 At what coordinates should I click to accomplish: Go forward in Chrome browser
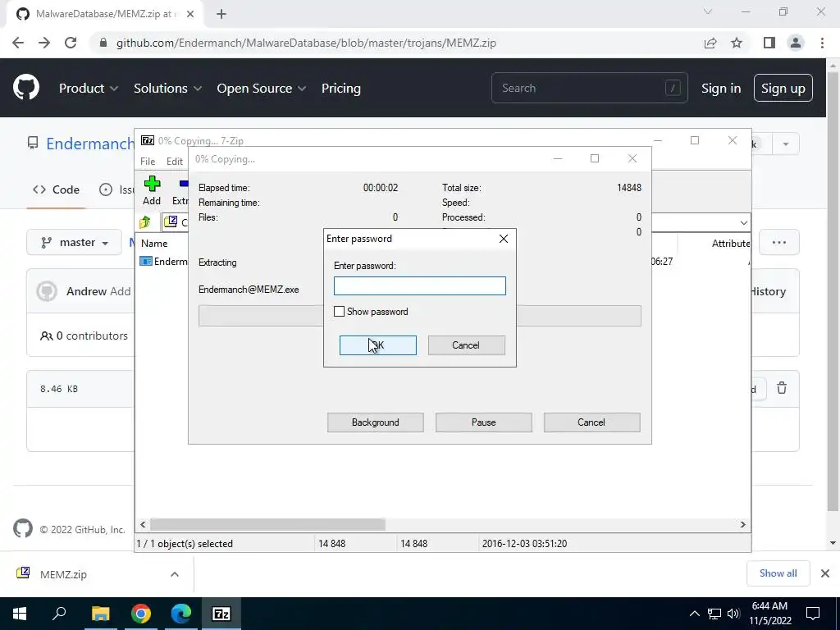tap(44, 43)
